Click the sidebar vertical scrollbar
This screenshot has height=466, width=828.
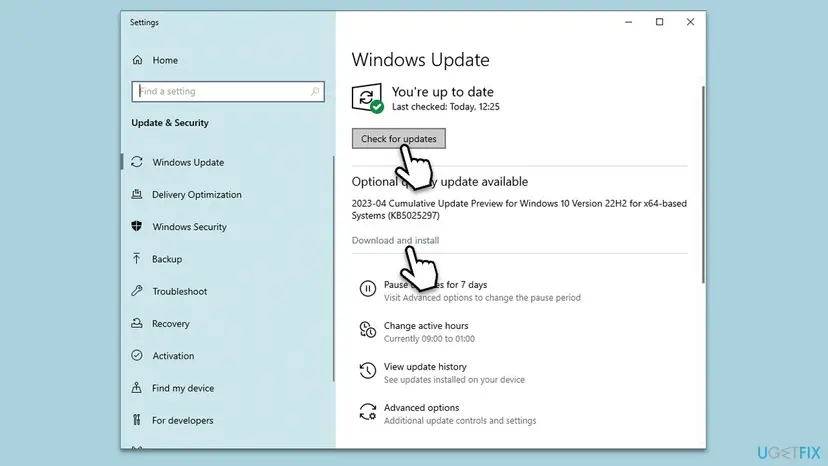(334, 268)
